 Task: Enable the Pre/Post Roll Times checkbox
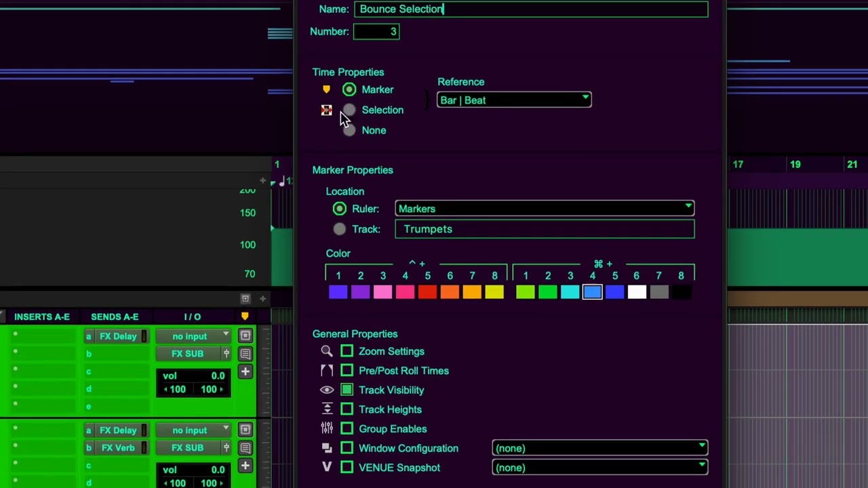click(x=347, y=371)
